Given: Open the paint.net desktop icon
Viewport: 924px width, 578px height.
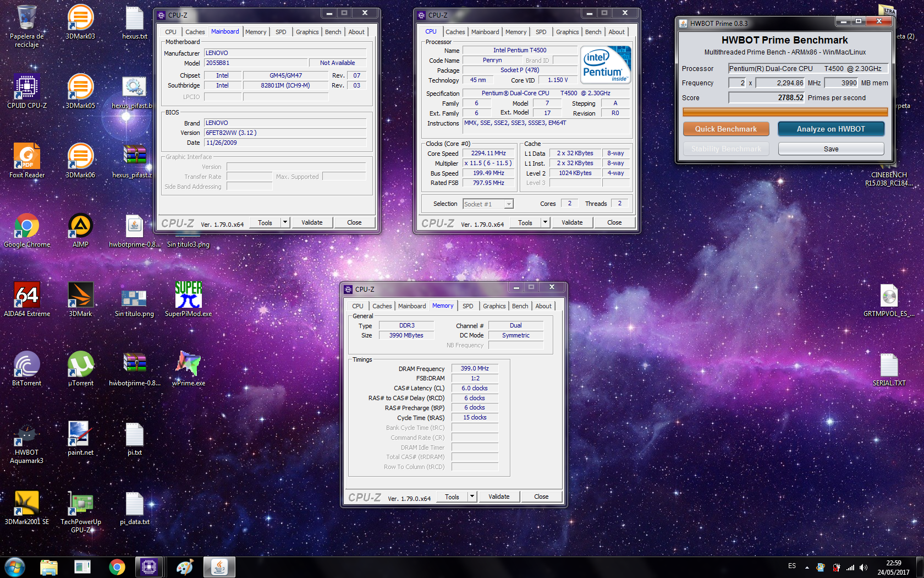Looking at the screenshot, I should pos(80,438).
